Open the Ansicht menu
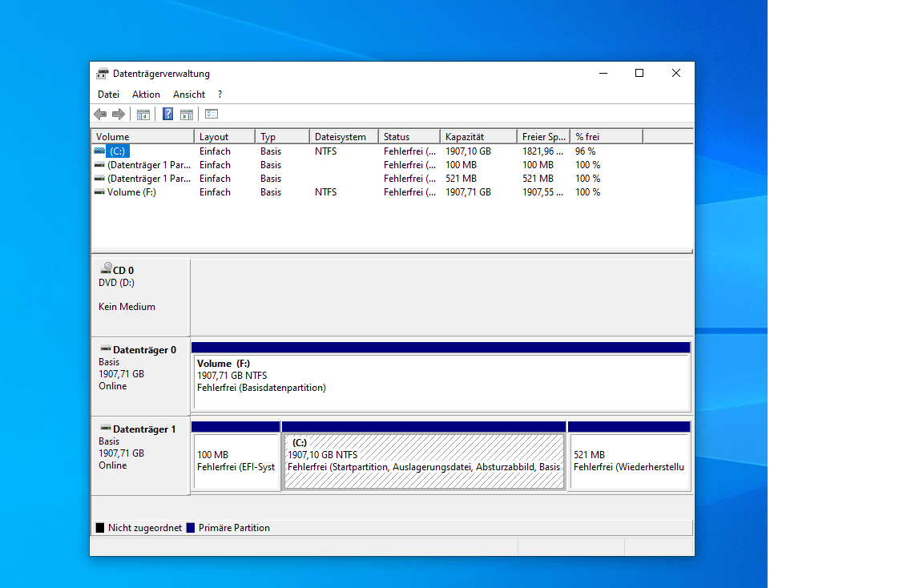 pos(189,95)
